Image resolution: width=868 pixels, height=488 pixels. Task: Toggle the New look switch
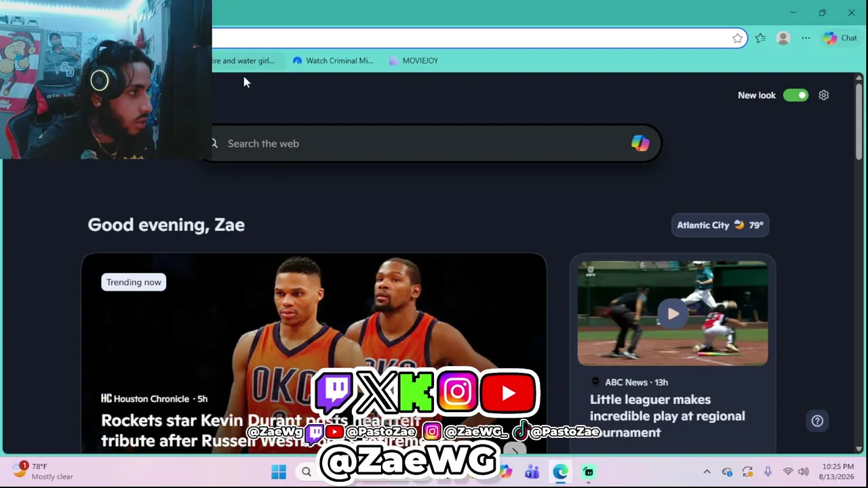(x=795, y=96)
